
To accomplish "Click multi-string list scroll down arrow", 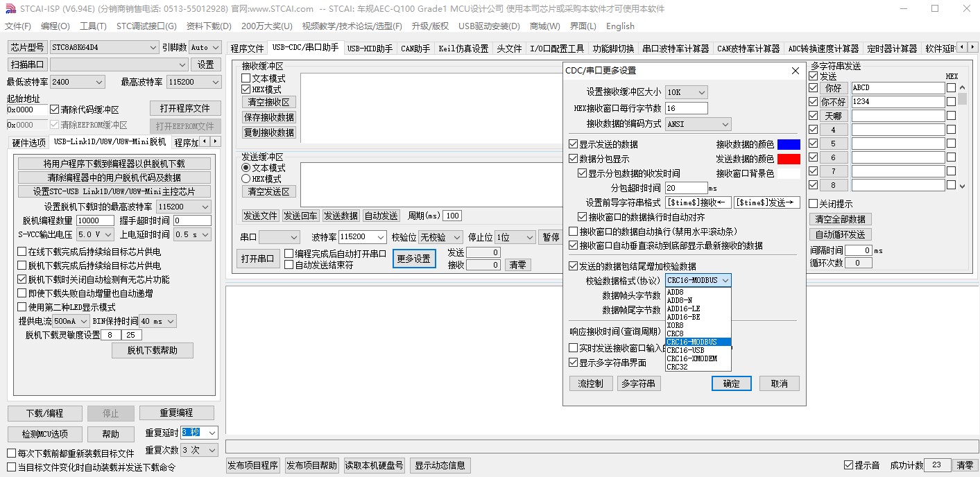I will click(962, 185).
